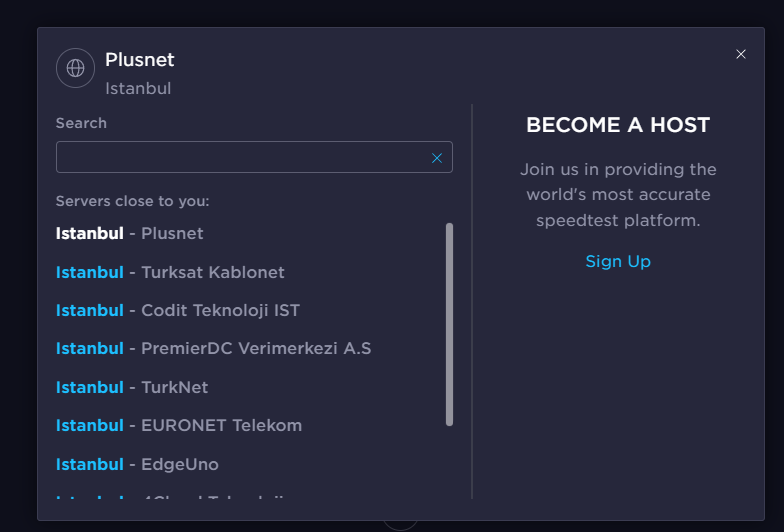Clear the search field with the blue X
This screenshot has height=532, width=784.
click(436, 158)
